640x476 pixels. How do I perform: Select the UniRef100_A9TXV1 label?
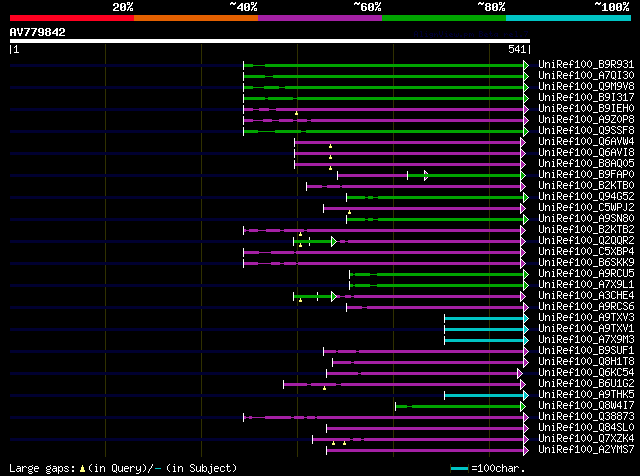(586, 329)
